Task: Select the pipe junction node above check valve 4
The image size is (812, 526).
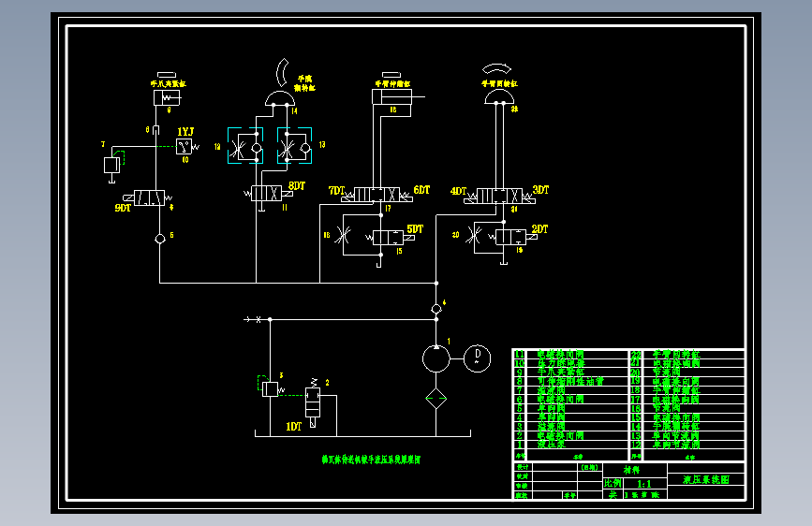Action: 436,284
